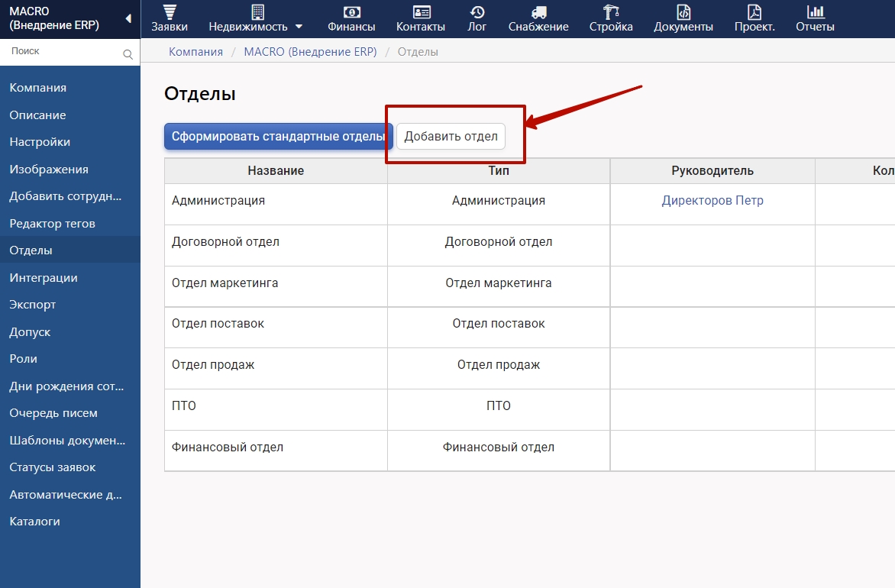Go to Роли in the sidebar
This screenshot has height=588, width=895.
(23, 359)
